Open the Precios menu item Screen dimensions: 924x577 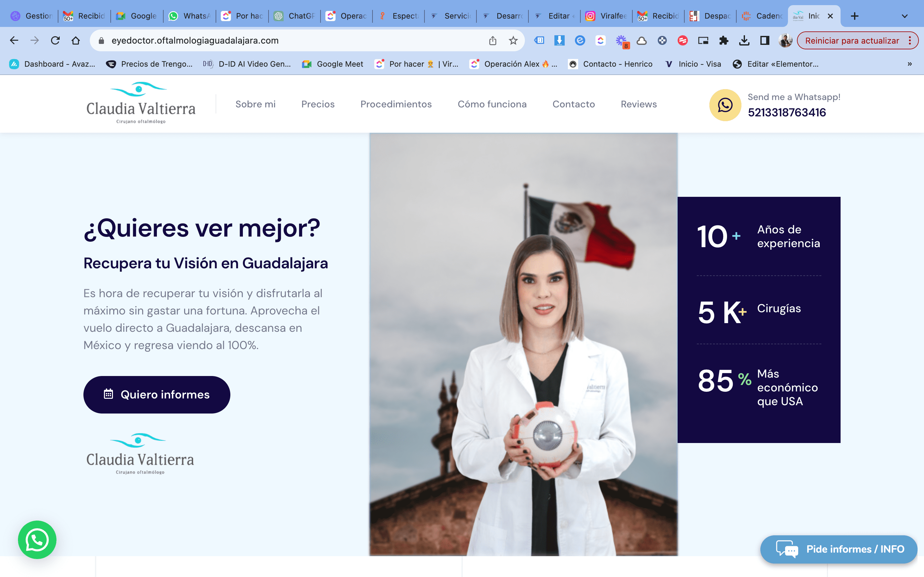click(318, 104)
